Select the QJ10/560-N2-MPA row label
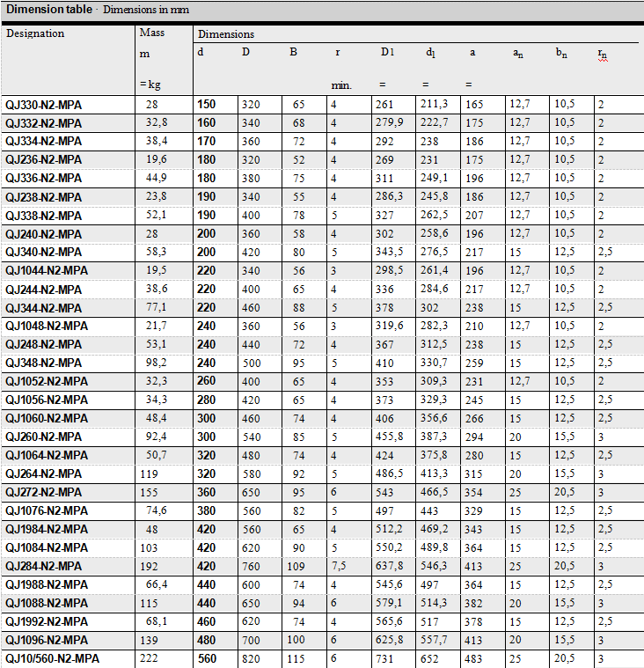 click(x=53, y=659)
